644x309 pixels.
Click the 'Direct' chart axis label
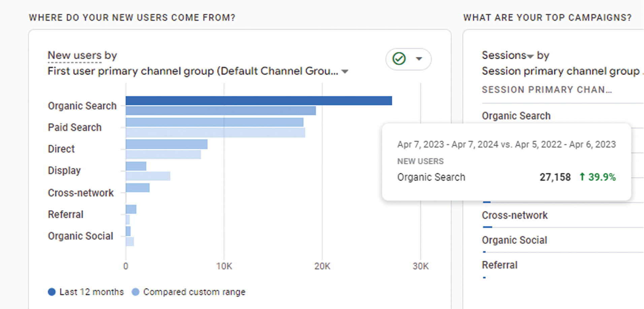pos(61,149)
